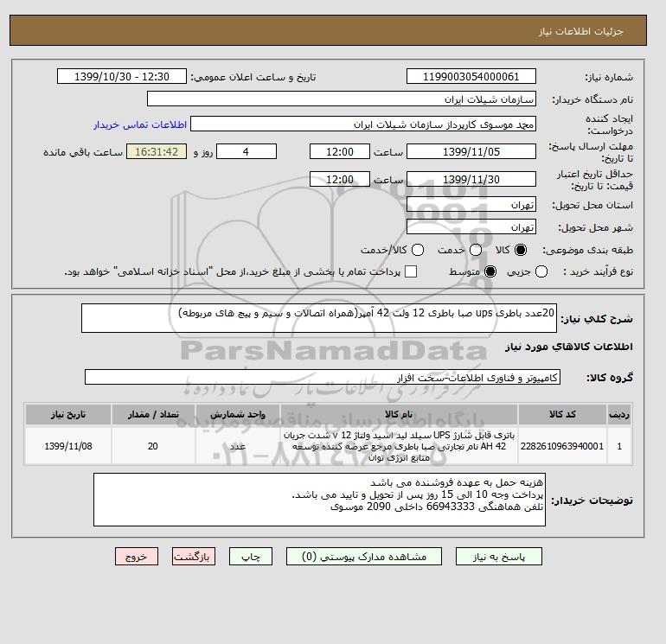
Task: Click مشاهده مدارک پیوستی (0) button
Action: pyautogui.click(x=364, y=557)
